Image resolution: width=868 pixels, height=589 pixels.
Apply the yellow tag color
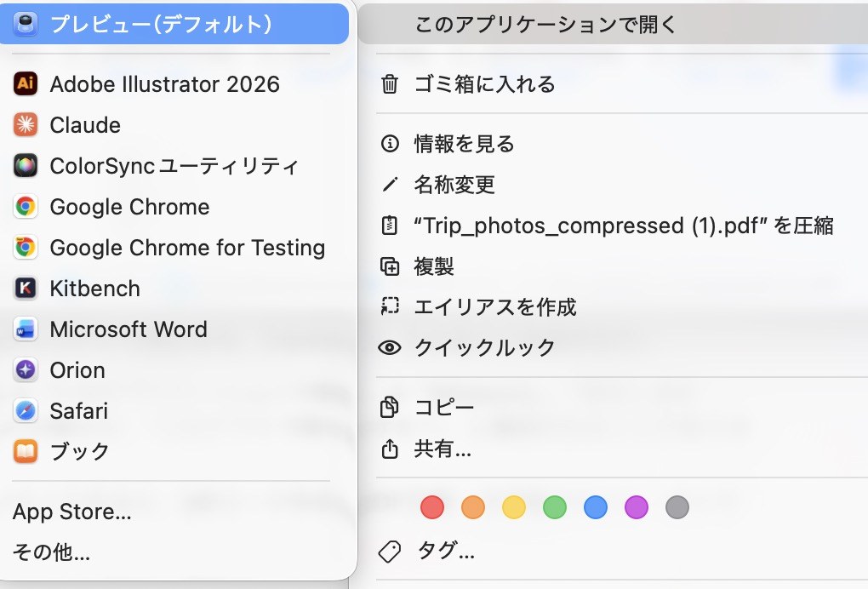(x=514, y=507)
